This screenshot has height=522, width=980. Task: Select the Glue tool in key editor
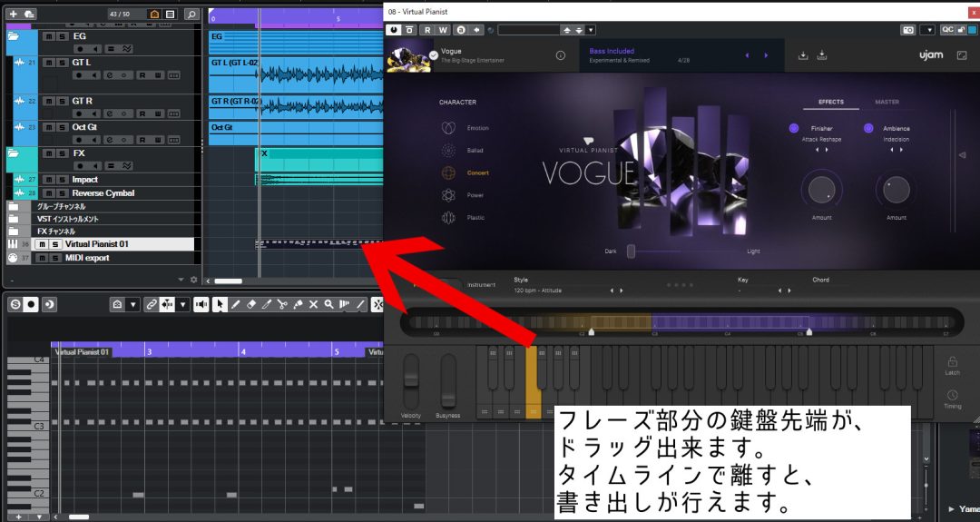[299, 304]
